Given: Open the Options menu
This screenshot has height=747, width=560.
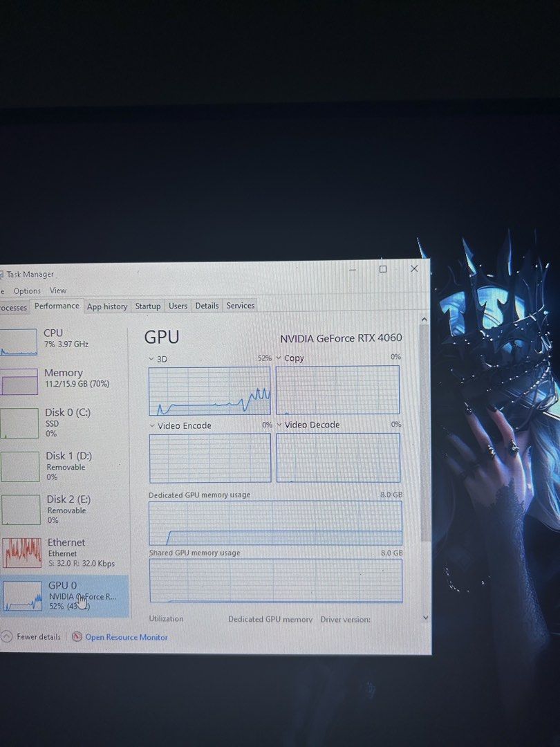Looking at the screenshot, I should pyautogui.click(x=27, y=290).
